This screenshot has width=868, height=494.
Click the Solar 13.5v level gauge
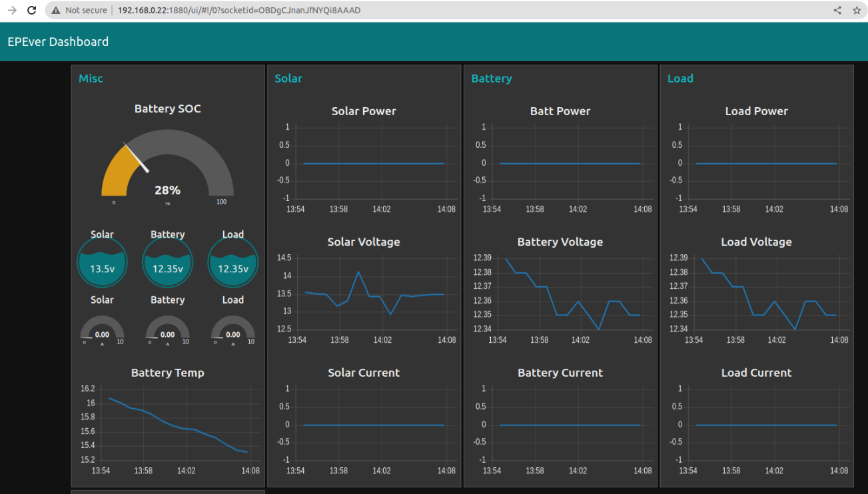click(102, 264)
